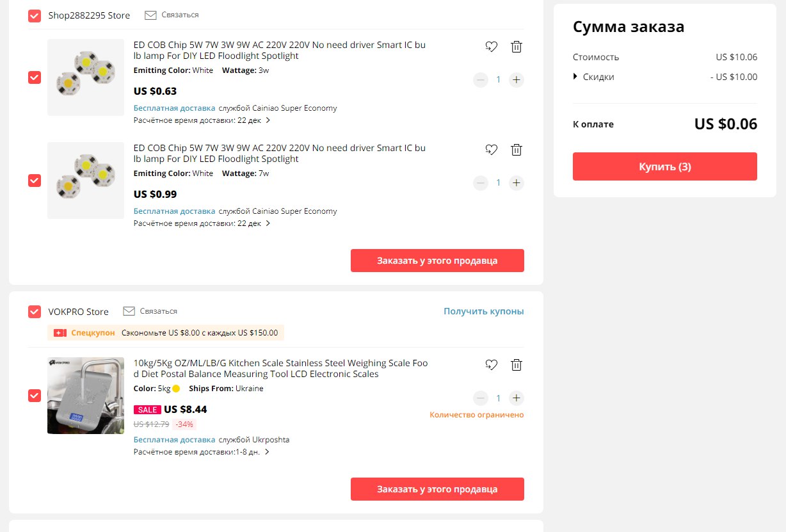
Task: Increase quantity of the 3w COB chip
Action: [x=517, y=80]
